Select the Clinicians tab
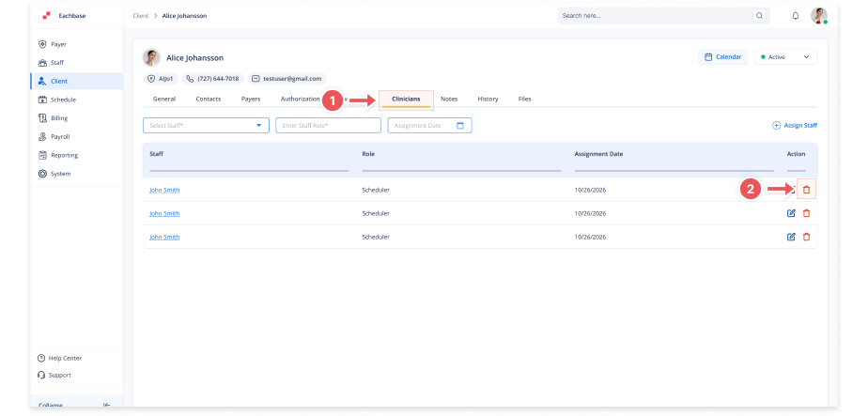868x416 pixels. (x=406, y=100)
